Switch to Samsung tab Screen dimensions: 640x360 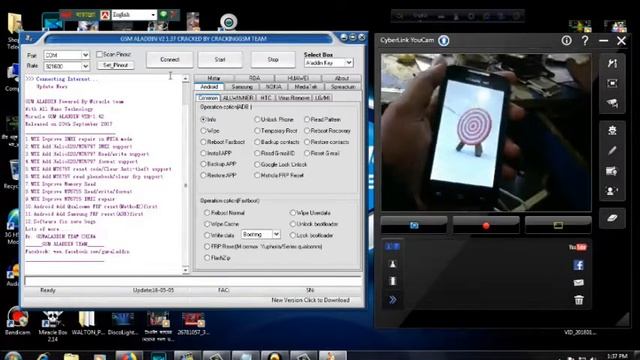(242, 87)
